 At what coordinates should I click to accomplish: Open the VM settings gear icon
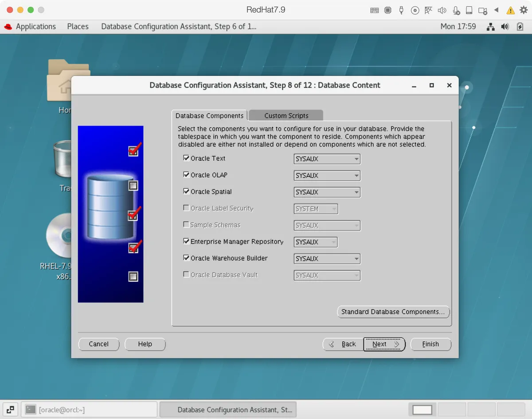[522, 10]
